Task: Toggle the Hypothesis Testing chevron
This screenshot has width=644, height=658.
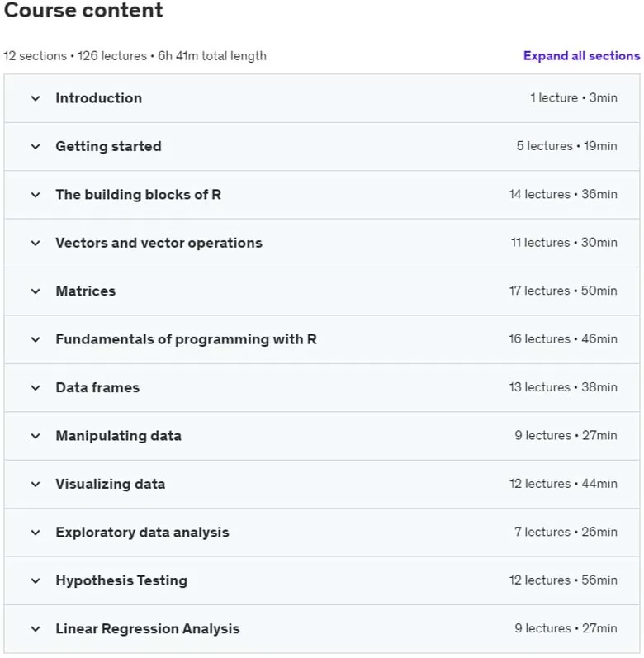Action: pyautogui.click(x=36, y=581)
